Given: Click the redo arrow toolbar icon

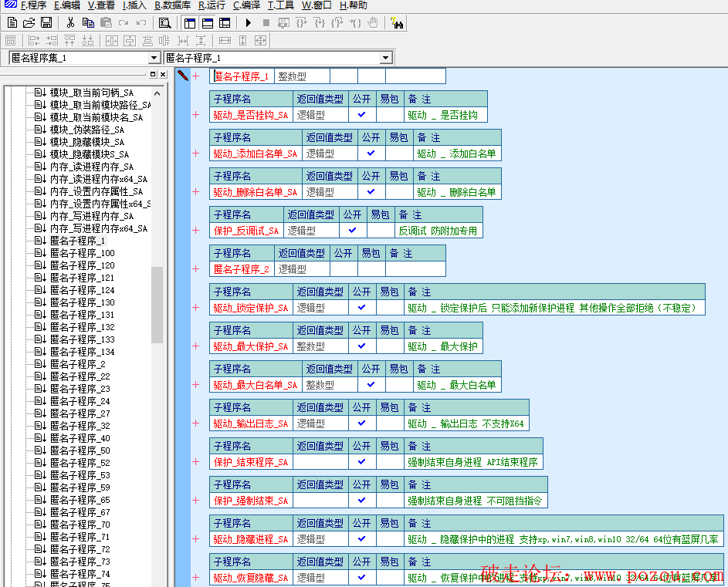Looking at the screenshot, I should click(124, 22).
